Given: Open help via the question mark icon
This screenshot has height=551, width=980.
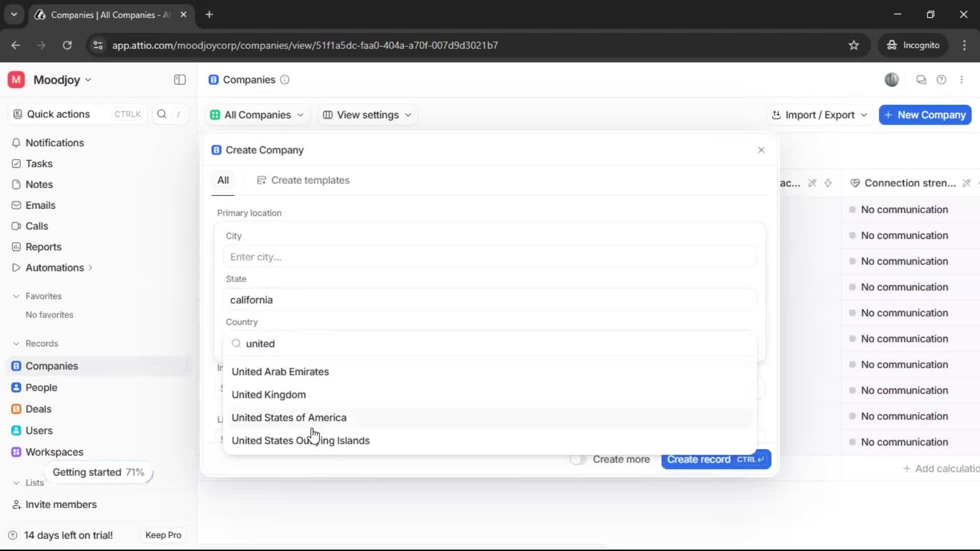Looking at the screenshot, I should (x=942, y=80).
